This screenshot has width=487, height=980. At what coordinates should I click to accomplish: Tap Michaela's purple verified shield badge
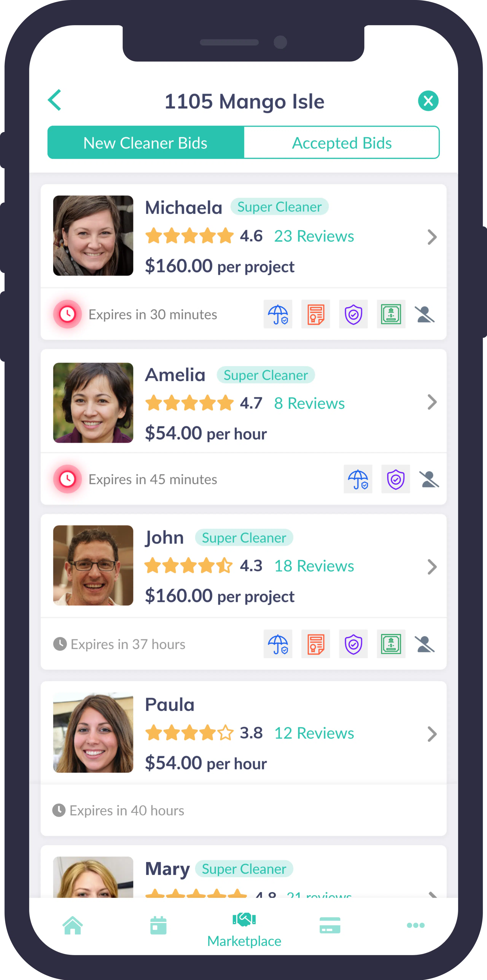(353, 314)
